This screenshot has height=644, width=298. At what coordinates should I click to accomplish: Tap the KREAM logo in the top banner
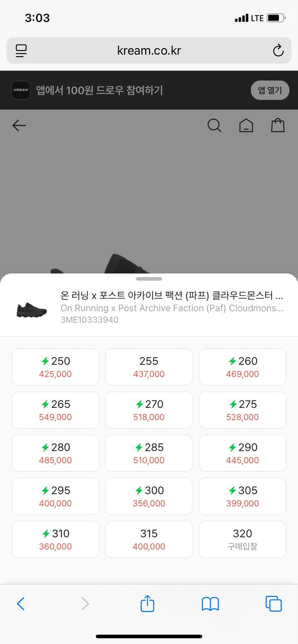click(21, 90)
